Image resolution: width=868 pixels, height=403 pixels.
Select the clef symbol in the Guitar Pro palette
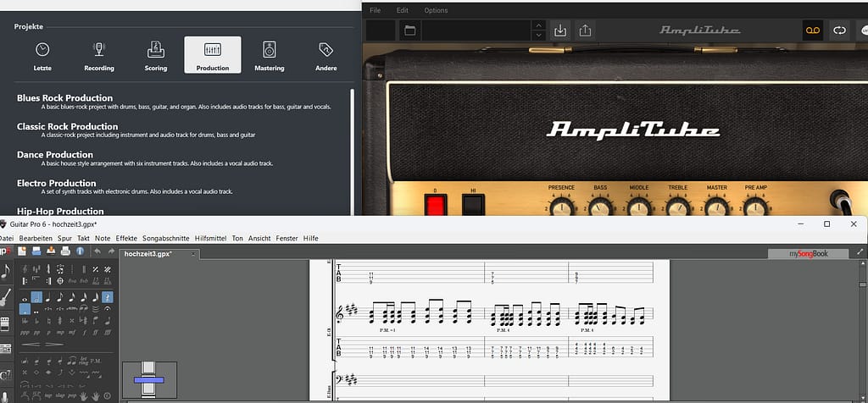click(x=25, y=269)
